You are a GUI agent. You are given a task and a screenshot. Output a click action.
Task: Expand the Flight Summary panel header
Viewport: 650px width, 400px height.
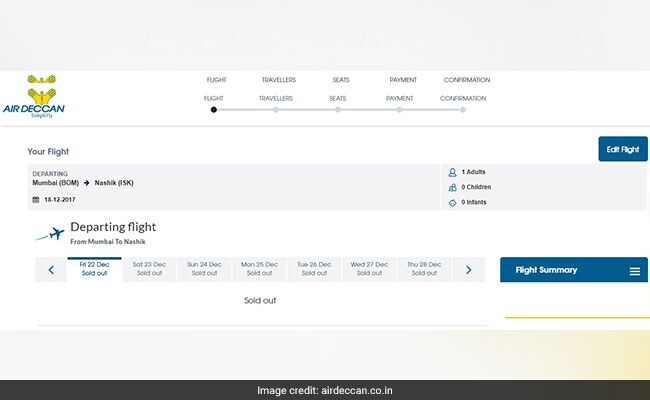[x=574, y=270]
